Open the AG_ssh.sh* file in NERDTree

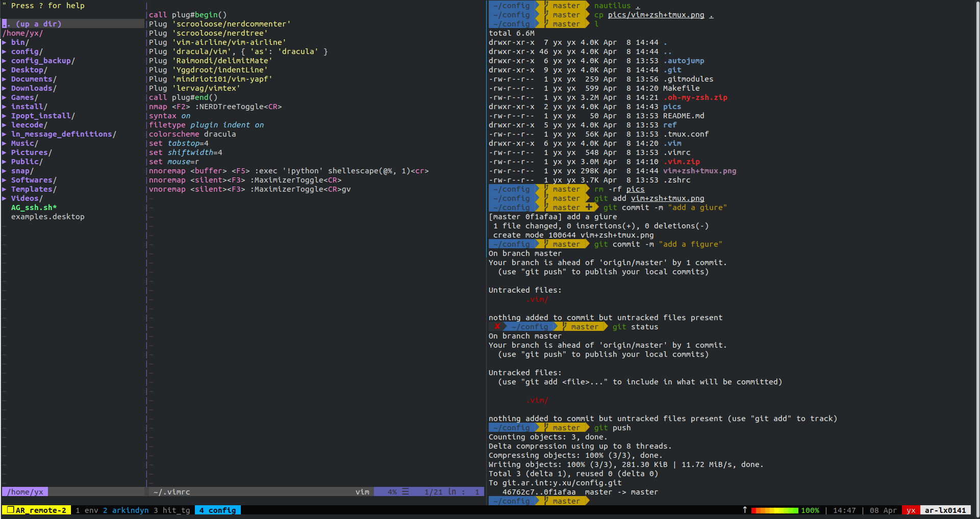(34, 207)
